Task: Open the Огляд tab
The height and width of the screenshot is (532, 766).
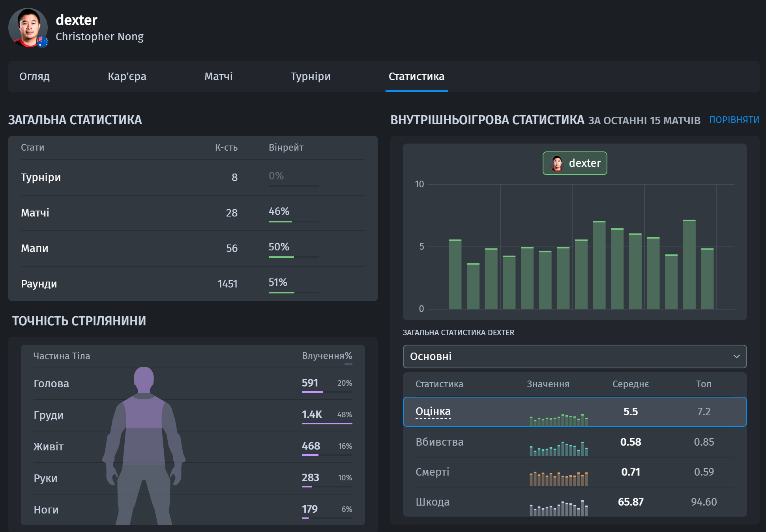Action: tap(35, 77)
